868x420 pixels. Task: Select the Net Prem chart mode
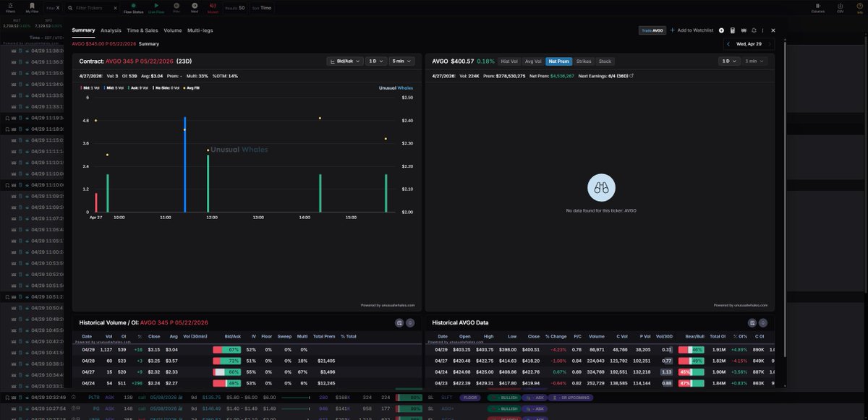[x=558, y=61]
